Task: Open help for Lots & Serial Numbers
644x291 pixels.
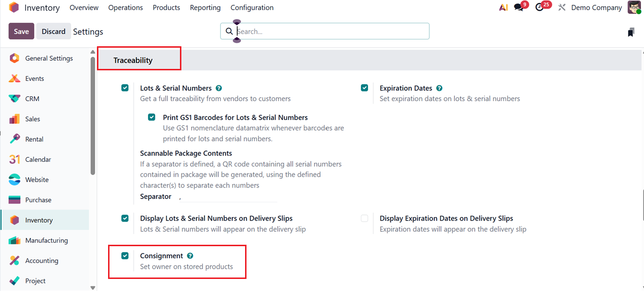Action: [x=219, y=88]
